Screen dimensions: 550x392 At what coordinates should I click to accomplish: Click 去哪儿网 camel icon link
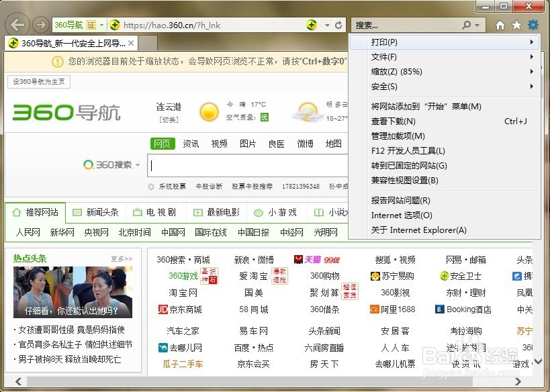click(x=180, y=348)
